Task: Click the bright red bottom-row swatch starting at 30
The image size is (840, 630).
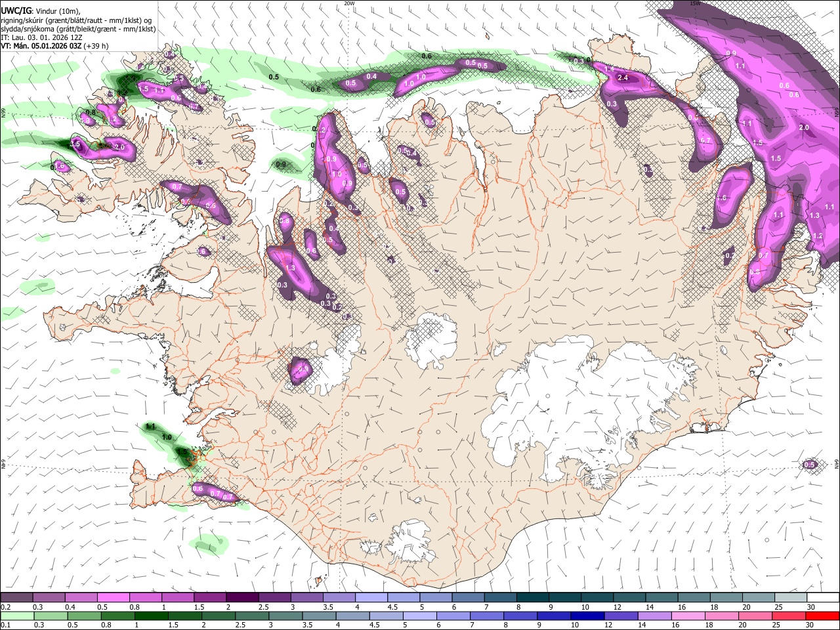Action: tap(823, 616)
